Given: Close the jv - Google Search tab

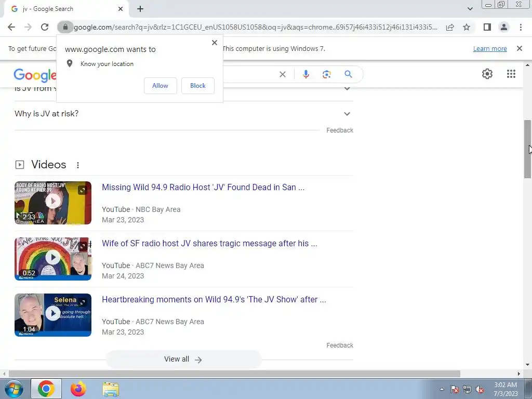Looking at the screenshot, I should (x=121, y=9).
